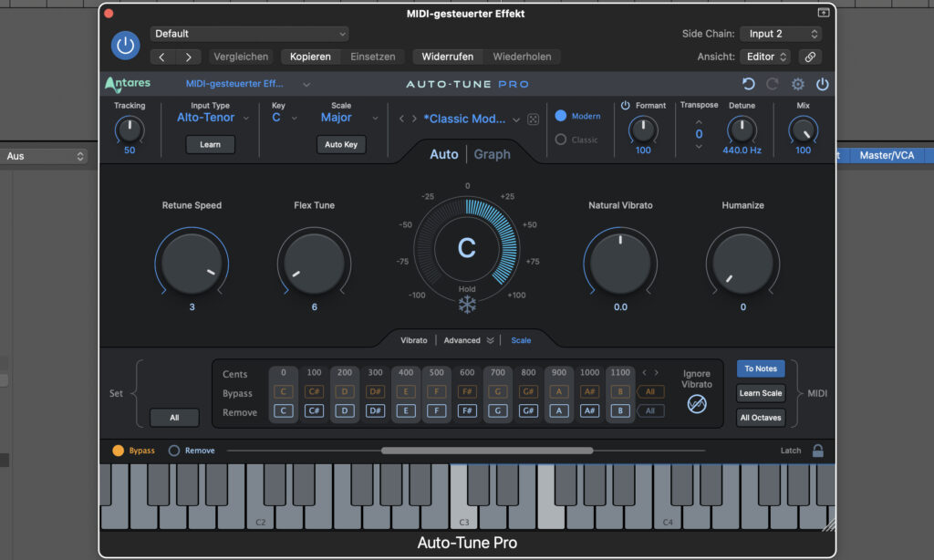Click the Hold freeze snowflake icon
The height and width of the screenshot is (560, 934).
(x=467, y=305)
